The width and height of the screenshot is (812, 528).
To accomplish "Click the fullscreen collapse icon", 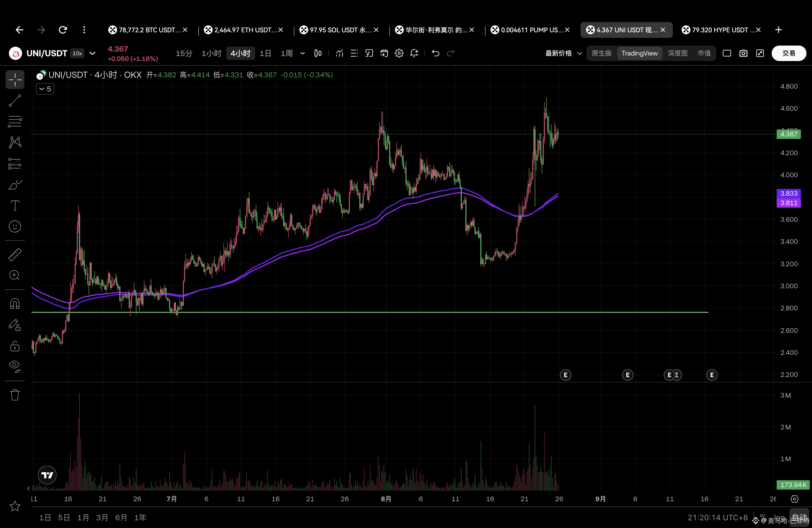I will [x=760, y=53].
